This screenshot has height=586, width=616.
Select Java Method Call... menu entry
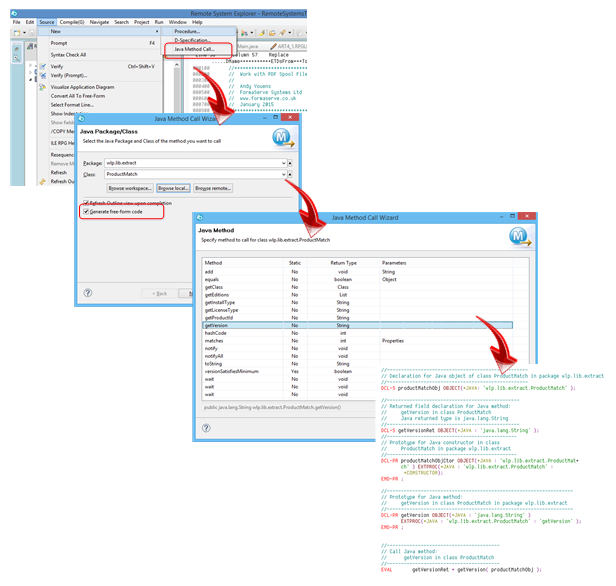194,49
